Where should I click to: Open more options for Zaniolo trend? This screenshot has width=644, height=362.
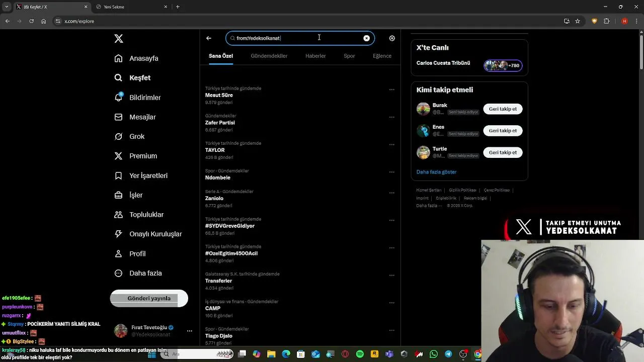392,193
